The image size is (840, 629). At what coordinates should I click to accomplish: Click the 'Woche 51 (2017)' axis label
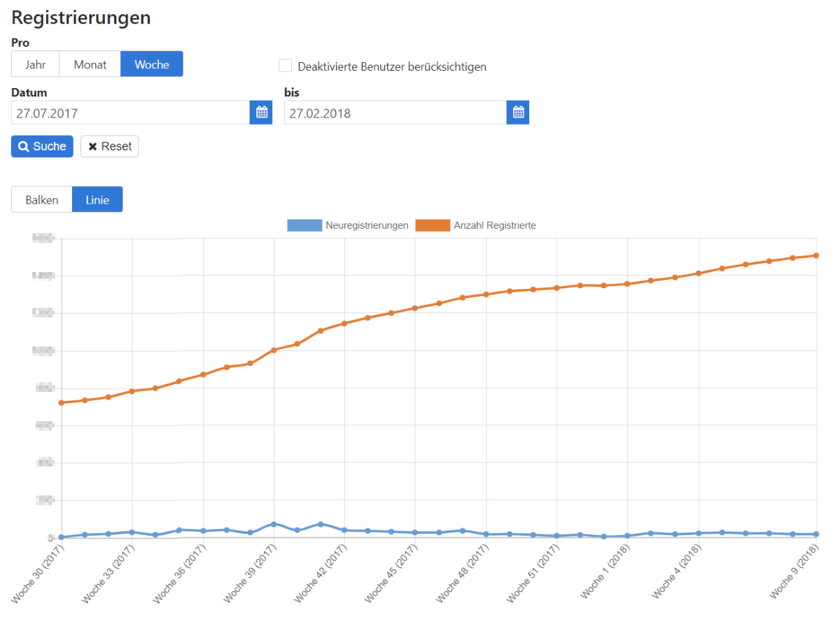pos(533,574)
